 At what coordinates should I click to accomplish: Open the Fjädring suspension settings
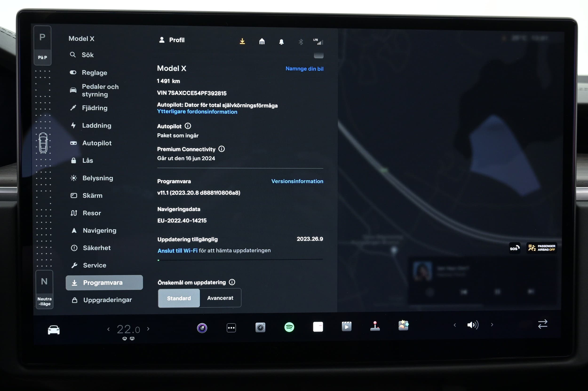tap(89, 108)
